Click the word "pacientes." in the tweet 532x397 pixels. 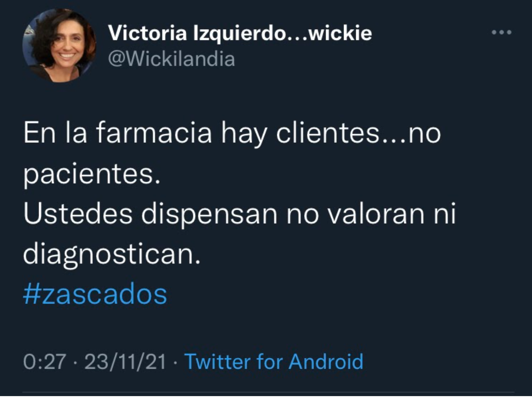tap(92, 175)
